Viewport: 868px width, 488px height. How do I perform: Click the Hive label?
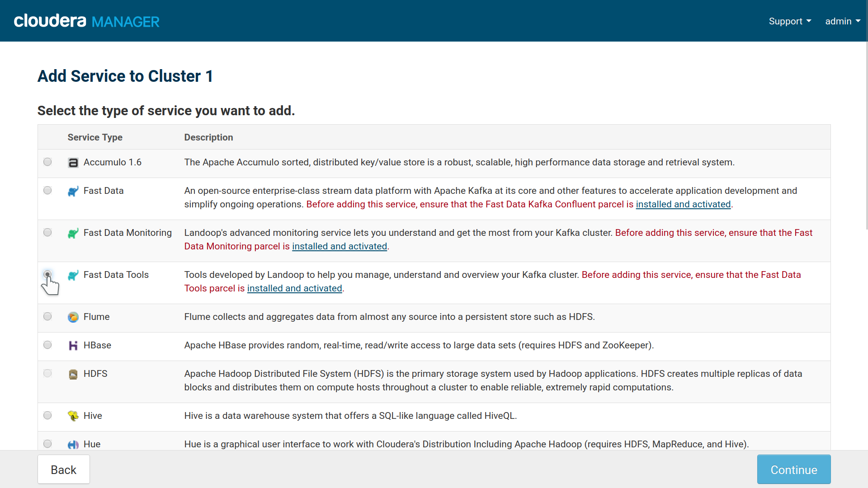[93, 416]
